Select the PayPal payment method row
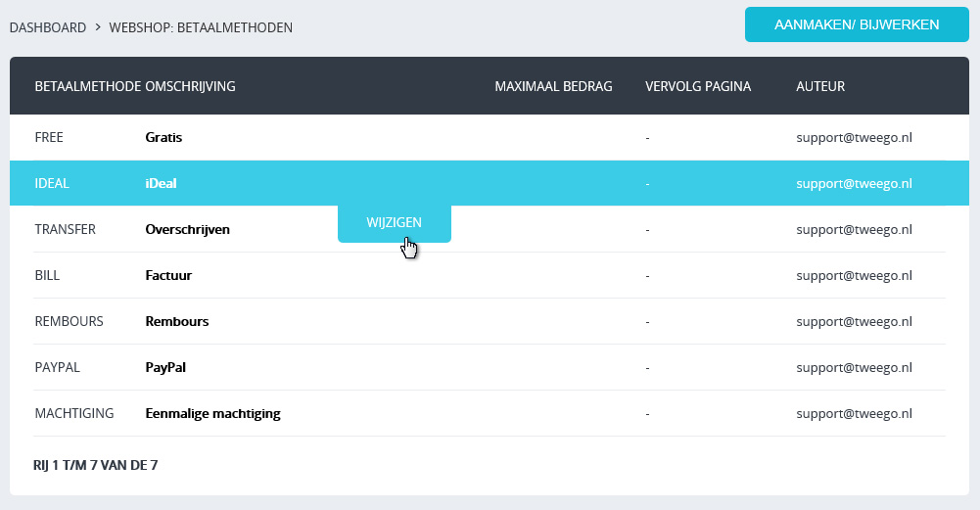Screen dimensions: 980x510 (165, 368)
